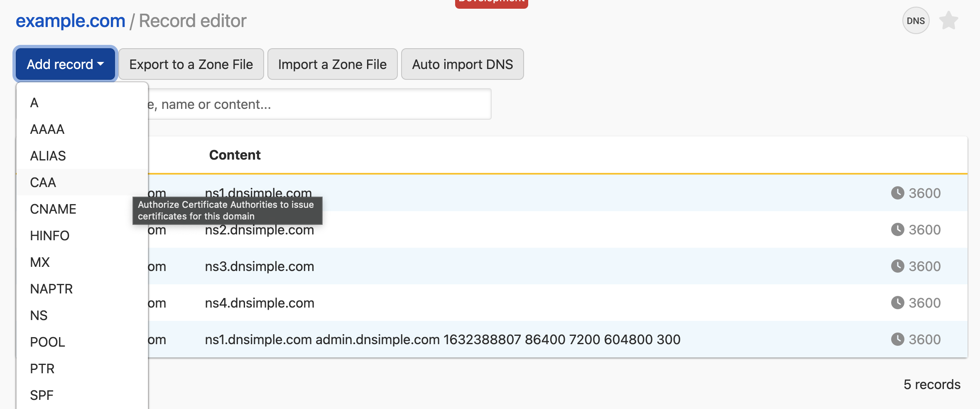
Task: Click the Content column header
Action: click(x=235, y=155)
